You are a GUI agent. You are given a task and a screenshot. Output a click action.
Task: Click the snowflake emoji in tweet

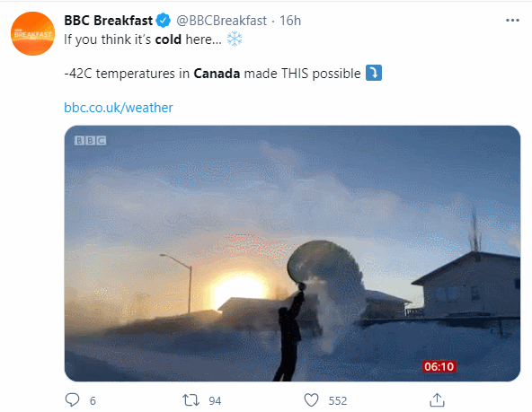point(235,39)
